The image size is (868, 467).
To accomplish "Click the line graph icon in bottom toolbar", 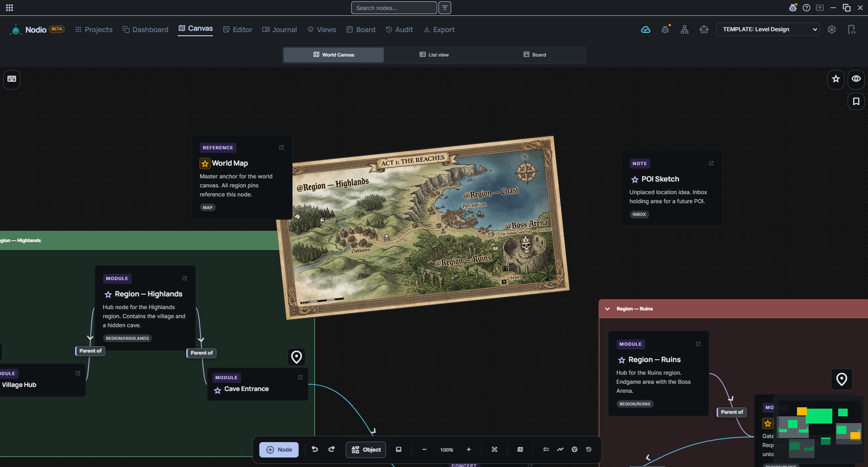I will click(560, 449).
